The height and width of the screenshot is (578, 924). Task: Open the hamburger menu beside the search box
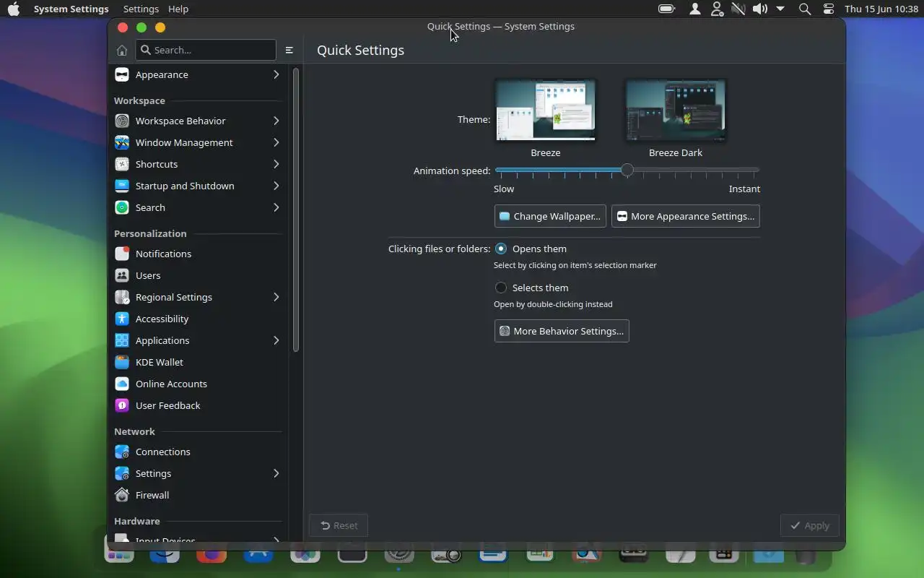[289, 50]
